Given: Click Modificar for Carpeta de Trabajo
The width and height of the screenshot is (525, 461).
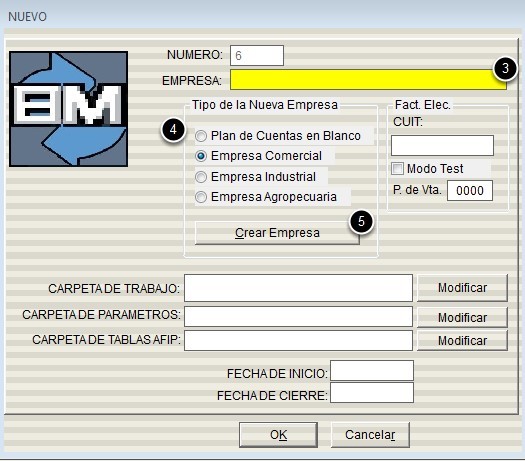Looking at the screenshot, I should click(462, 288).
